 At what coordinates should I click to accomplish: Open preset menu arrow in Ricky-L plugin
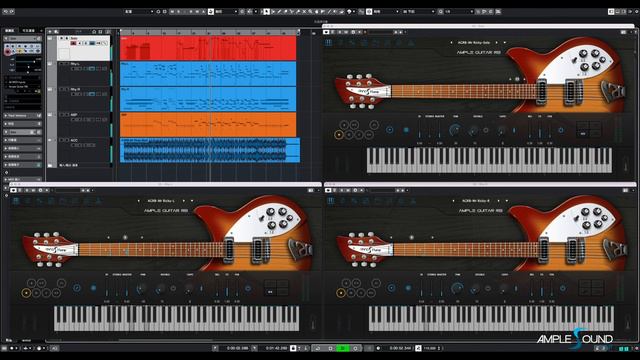tap(192, 201)
